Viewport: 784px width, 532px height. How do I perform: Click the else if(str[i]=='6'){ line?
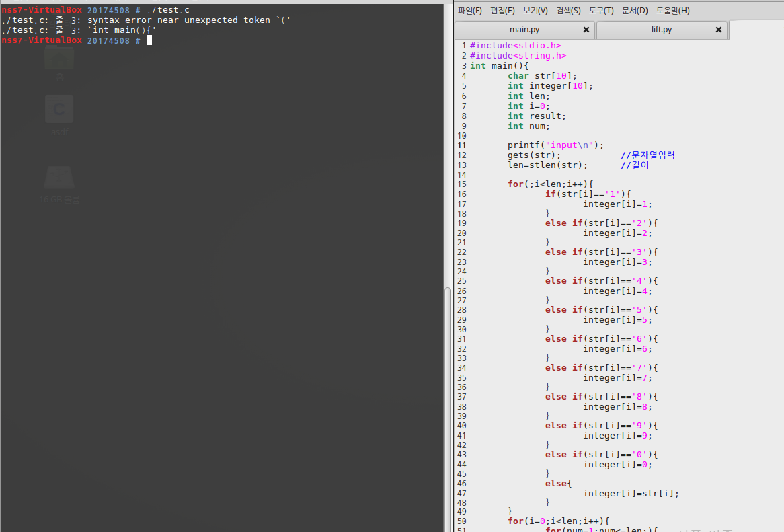click(602, 339)
